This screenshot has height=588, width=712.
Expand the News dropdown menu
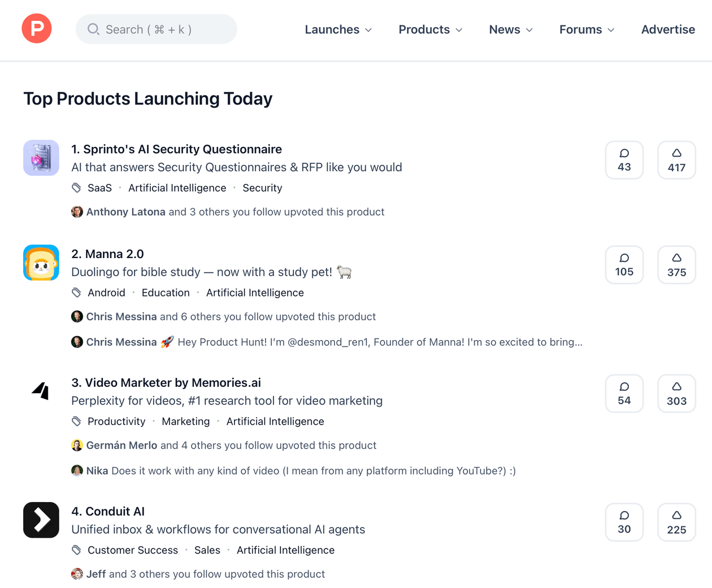(x=510, y=29)
